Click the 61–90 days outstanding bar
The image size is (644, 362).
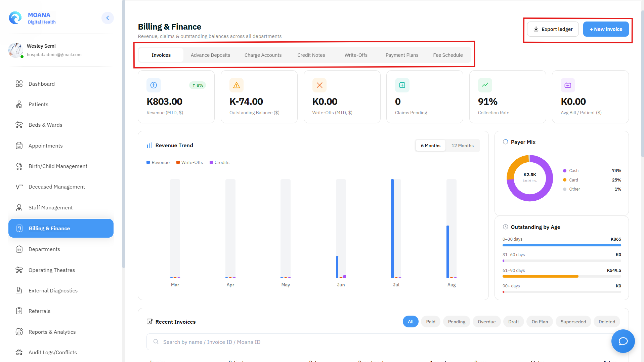click(x=562, y=276)
